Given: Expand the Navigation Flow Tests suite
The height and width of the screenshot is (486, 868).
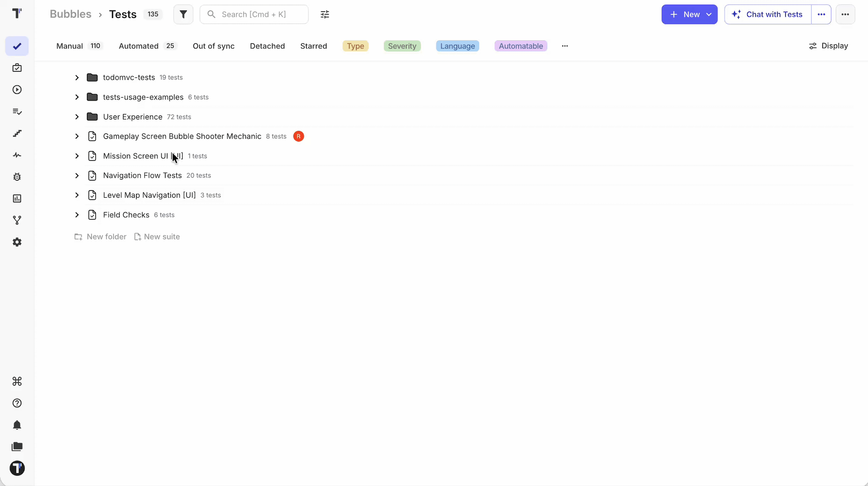Looking at the screenshot, I should coord(77,176).
